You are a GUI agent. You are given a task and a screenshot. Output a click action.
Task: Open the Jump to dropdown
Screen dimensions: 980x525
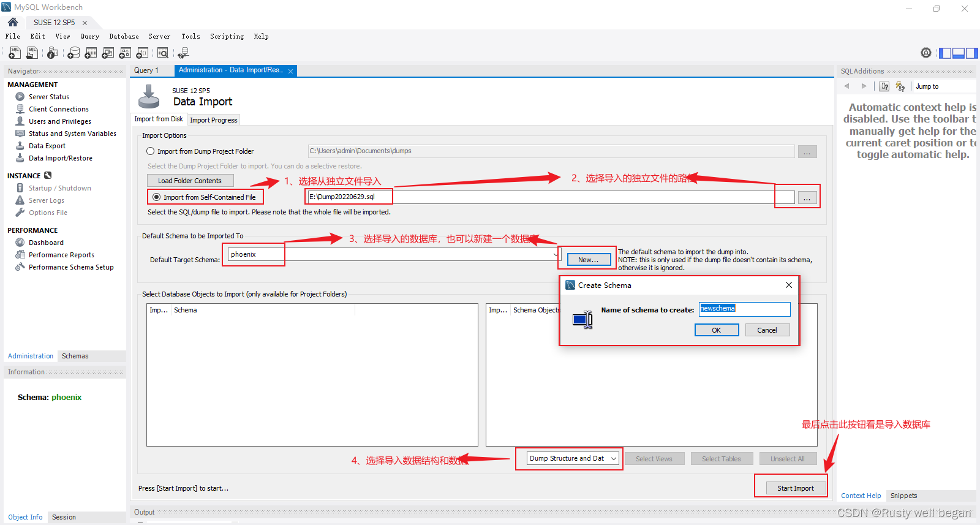[x=945, y=86]
